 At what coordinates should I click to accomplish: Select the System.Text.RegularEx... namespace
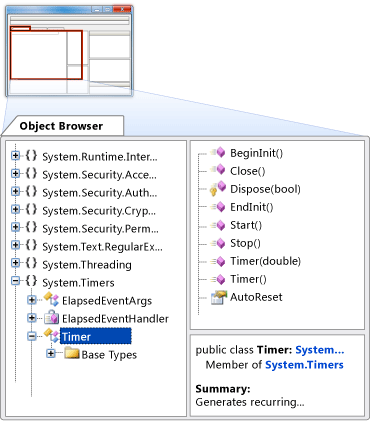coord(102,246)
